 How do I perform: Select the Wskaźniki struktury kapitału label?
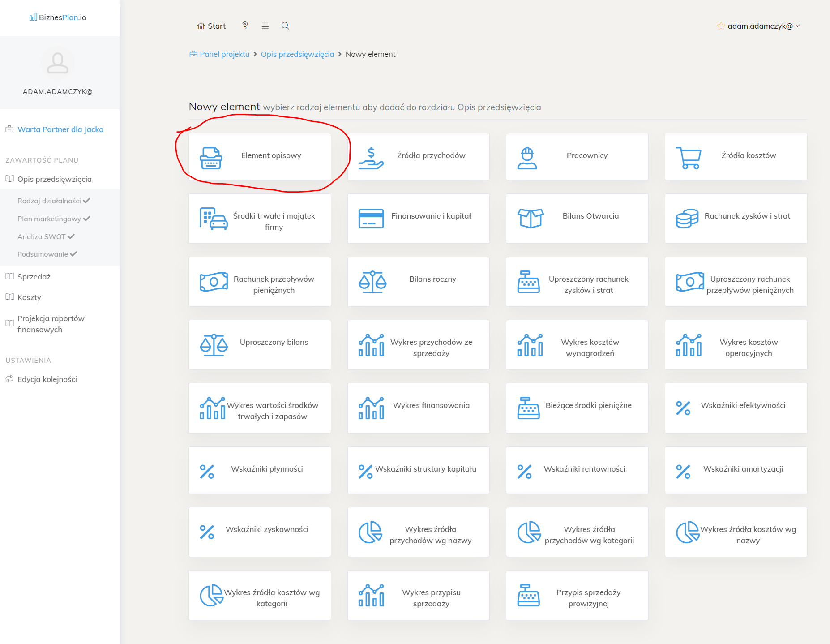(426, 469)
